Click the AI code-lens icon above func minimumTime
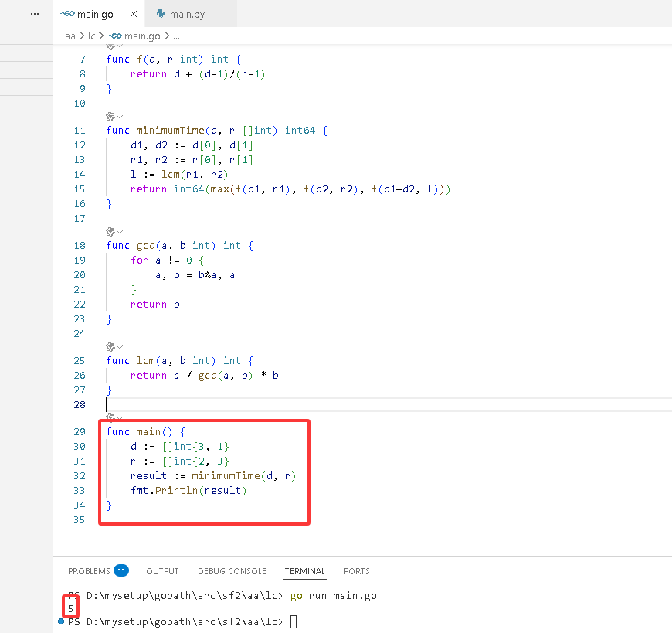The image size is (672, 633). [110, 117]
